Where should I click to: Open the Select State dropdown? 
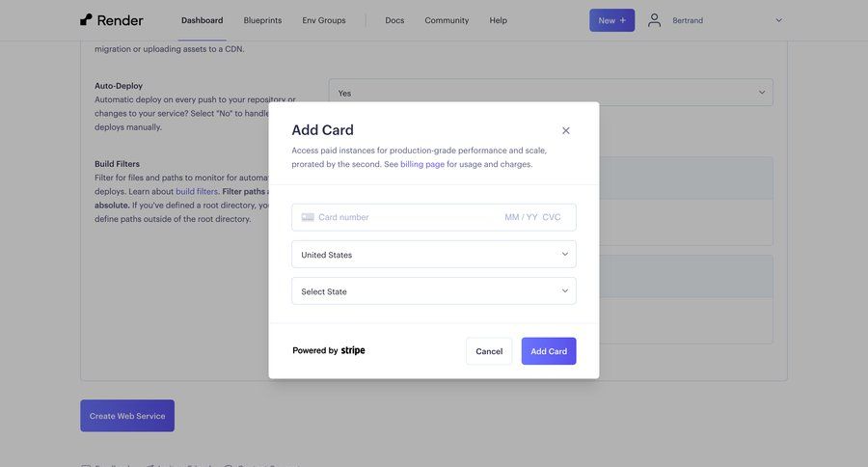pos(434,291)
